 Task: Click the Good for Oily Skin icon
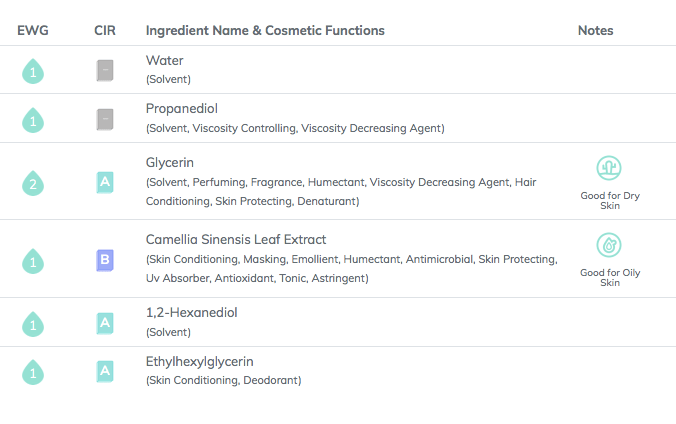point(609,246)
